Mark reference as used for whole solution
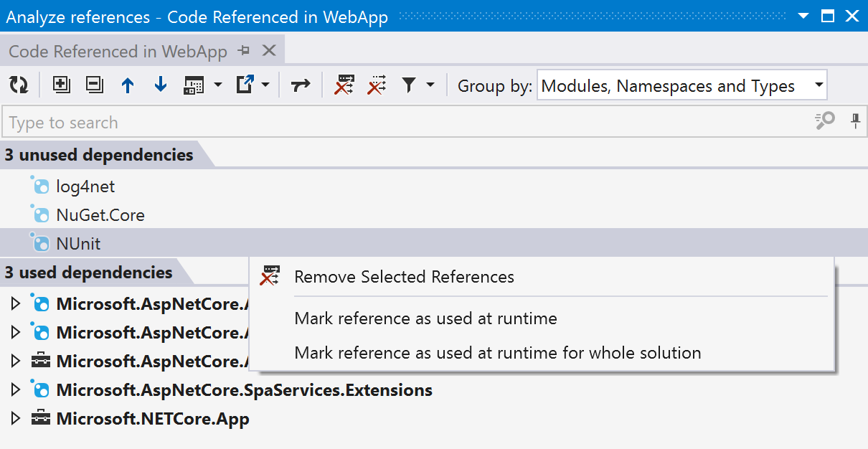Screen dimensions: 868x449 (x=497, y=353)
